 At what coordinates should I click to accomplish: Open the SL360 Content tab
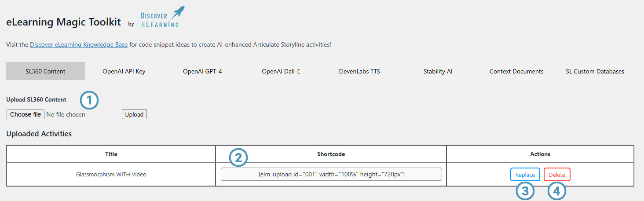(45, 71)
